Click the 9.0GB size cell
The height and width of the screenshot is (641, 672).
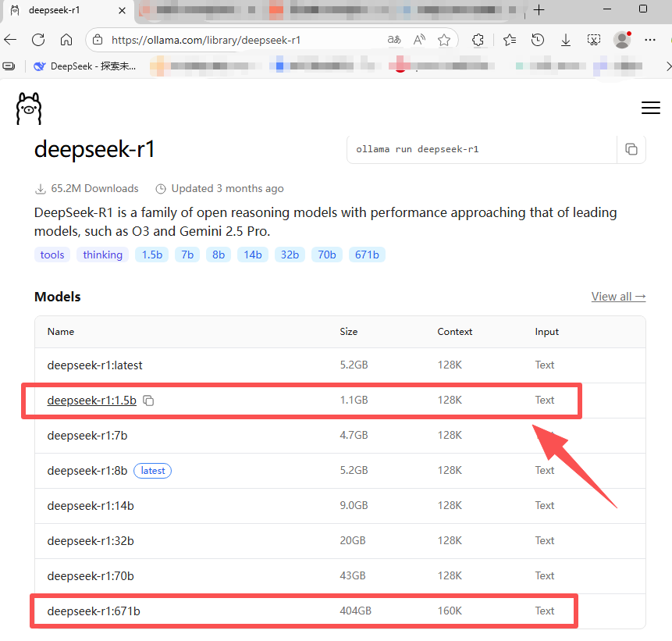point(354,505)
